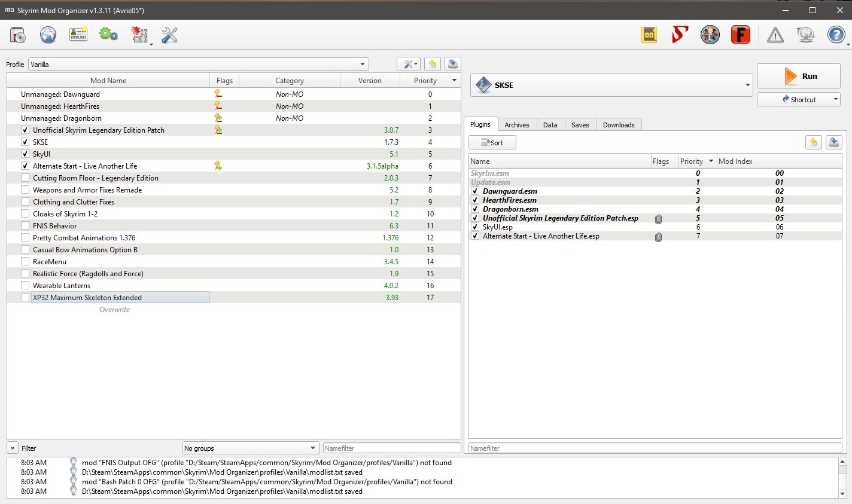Open the SKSE executable dropdown

point(611,85)
